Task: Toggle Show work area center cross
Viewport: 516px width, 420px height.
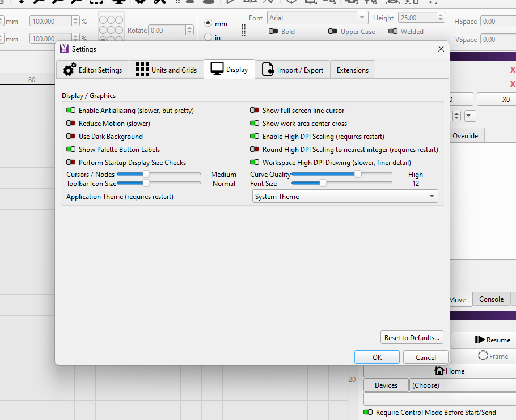Action: [255, 124]
